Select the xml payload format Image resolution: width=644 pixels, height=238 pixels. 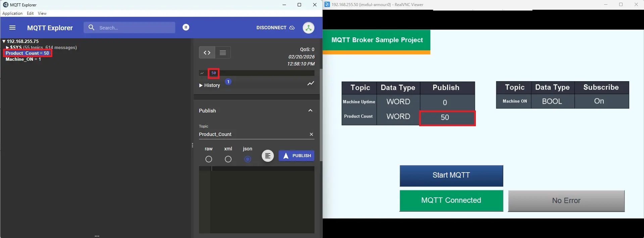point(228,159)
